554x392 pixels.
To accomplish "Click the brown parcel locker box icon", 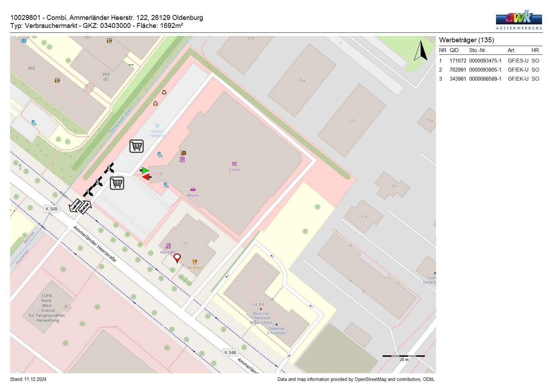I will 183,153.
